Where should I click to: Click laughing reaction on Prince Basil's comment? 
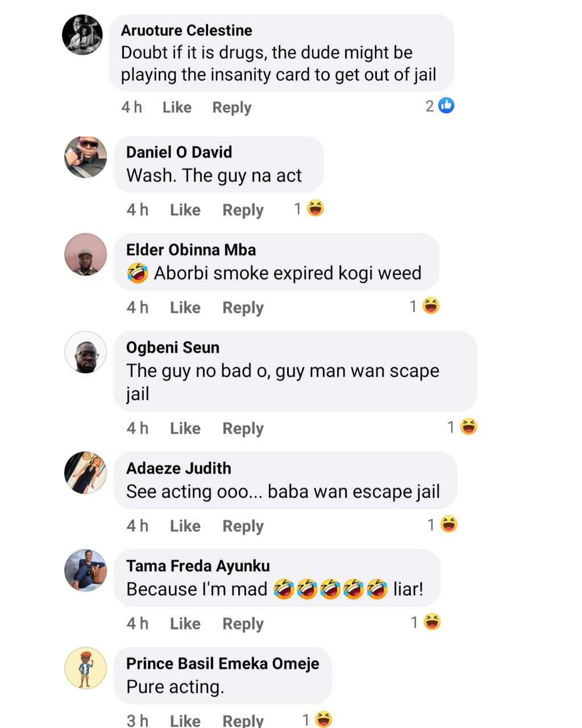(x=323, y=719)
